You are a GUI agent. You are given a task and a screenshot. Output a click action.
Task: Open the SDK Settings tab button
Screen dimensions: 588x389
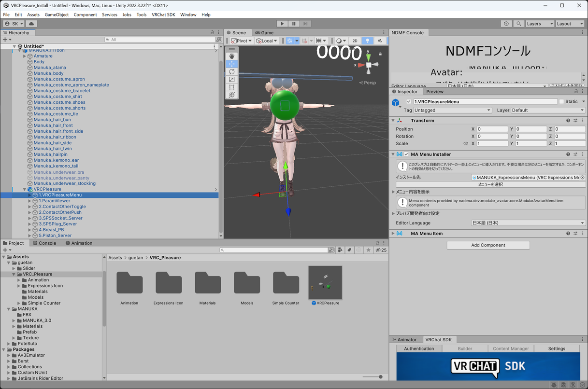coord(557,348)
